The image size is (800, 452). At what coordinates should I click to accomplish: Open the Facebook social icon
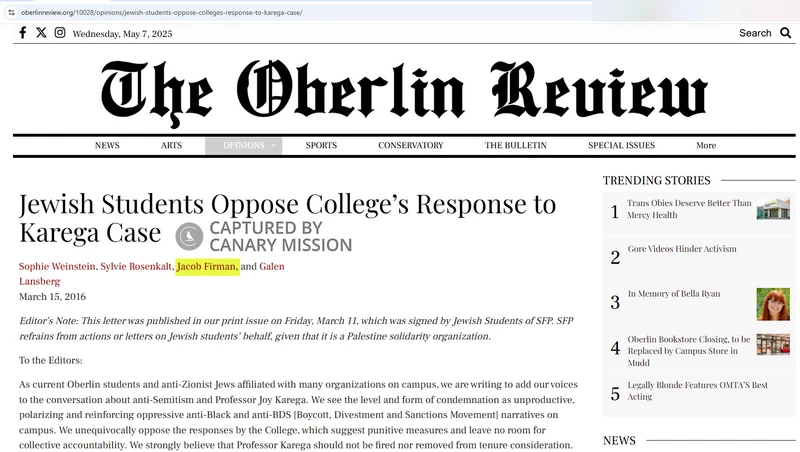pyautogui.click(x=22, y=33)
